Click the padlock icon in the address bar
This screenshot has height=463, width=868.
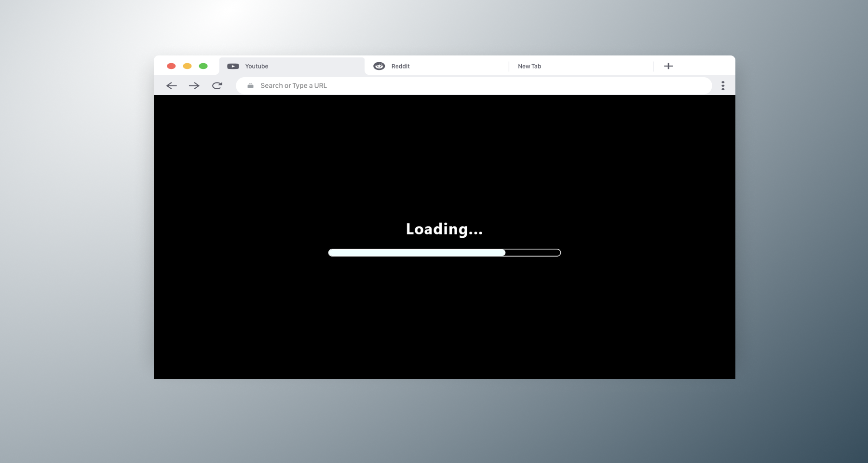pos(250,85)
